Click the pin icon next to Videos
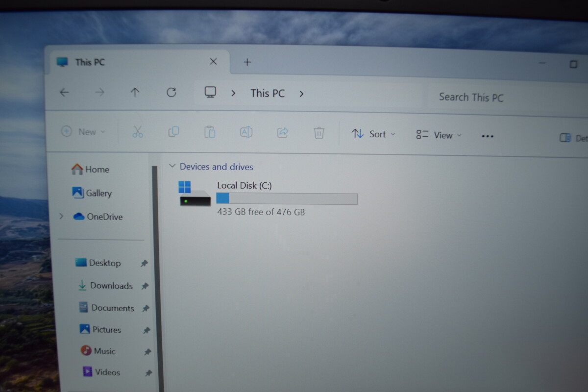This screenshot has width=588, height=392. tap(148, 373)
